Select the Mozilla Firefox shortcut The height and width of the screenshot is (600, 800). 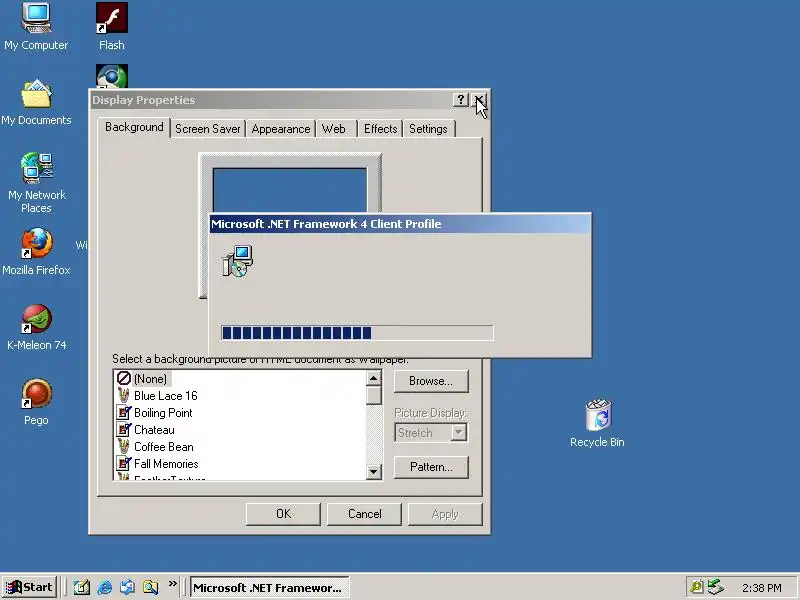(x=36, y=252)
